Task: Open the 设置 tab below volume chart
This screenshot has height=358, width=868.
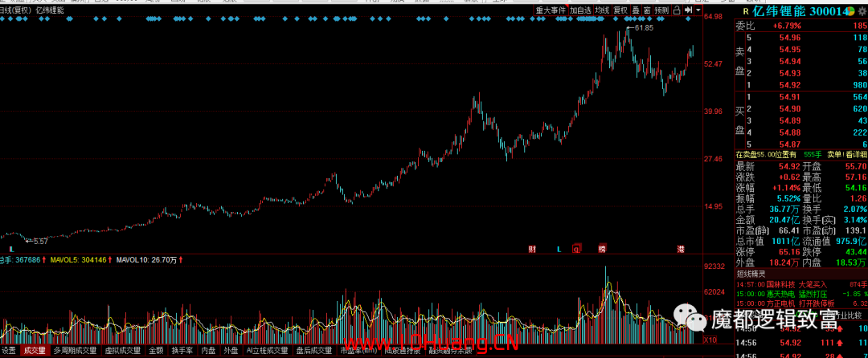Action: [9, 350]
